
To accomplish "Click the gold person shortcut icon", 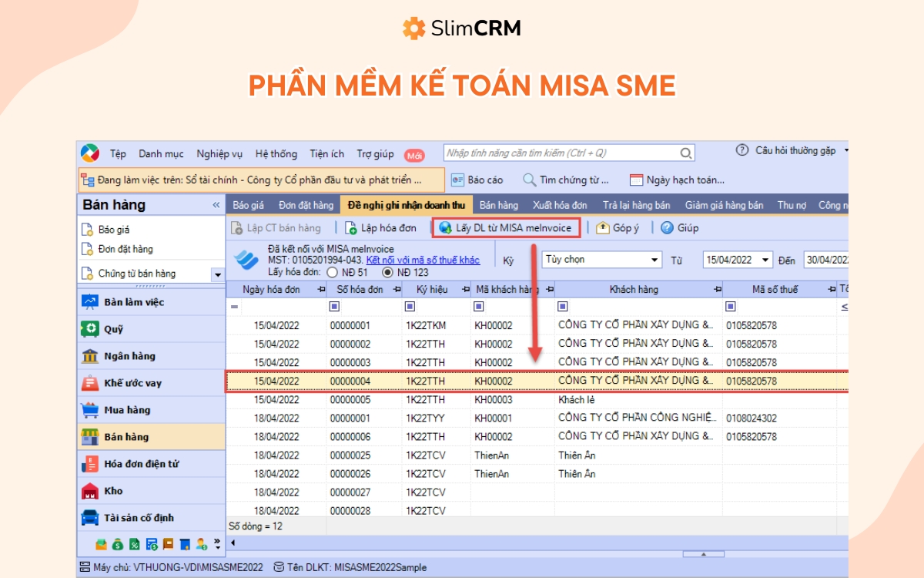I will pos(202,544).
